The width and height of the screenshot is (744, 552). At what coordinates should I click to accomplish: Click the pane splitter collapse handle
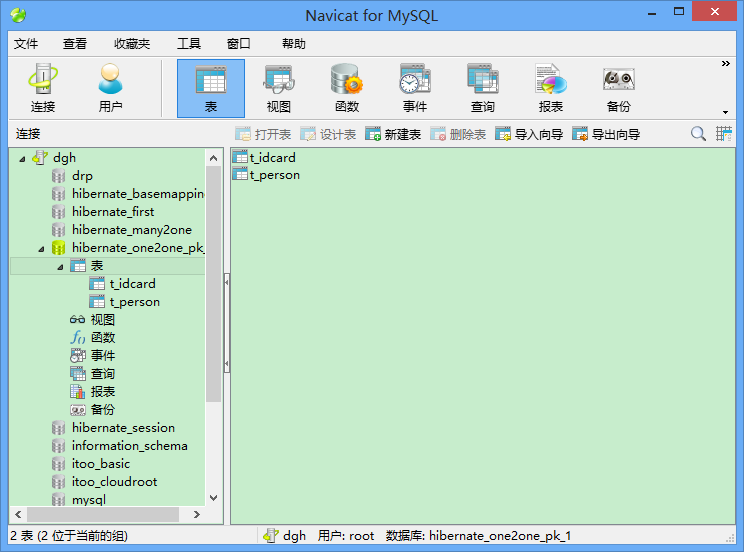coord(227,323)
